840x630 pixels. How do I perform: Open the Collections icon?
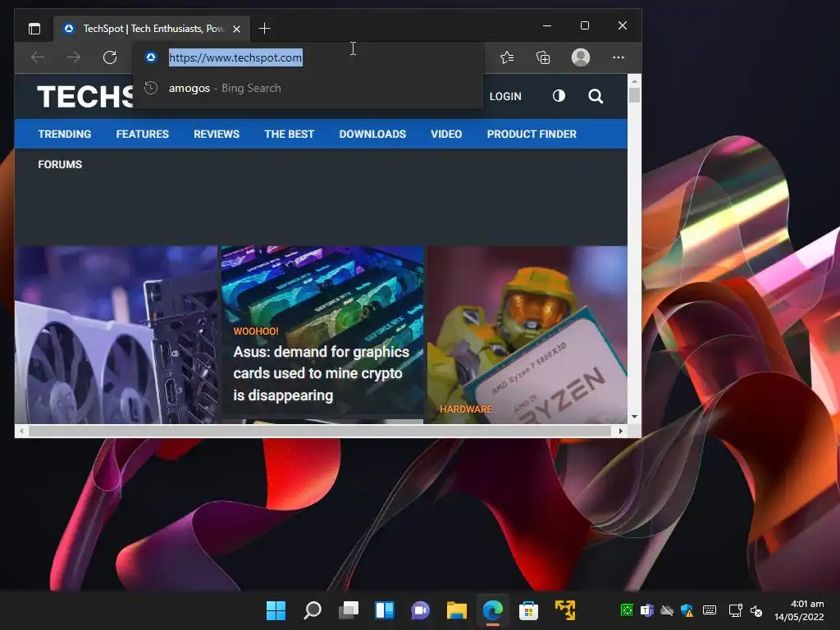[x=543, y=57]
